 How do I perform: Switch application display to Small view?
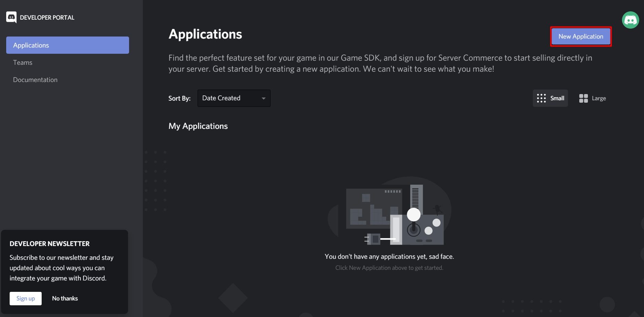[x=550, y=98]
